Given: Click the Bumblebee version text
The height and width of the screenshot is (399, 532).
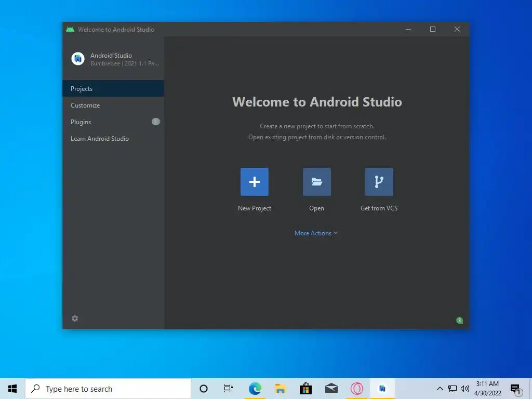Looking at the screenshot, I should tap(125, 63).
